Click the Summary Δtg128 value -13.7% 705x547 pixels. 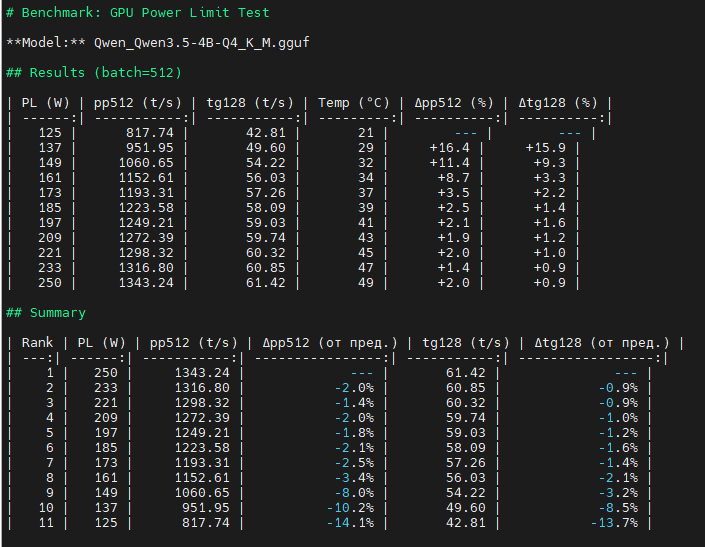coord(614,523)
